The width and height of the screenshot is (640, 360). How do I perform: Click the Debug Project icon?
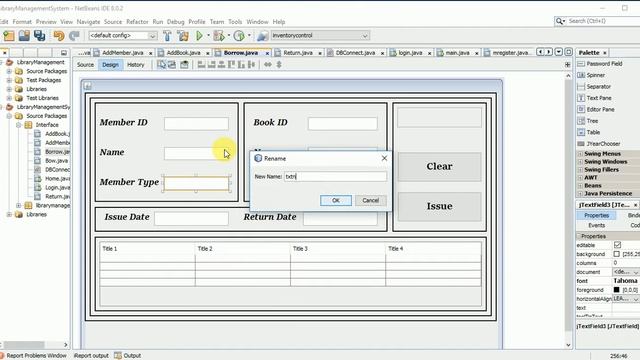click(219, 36)
